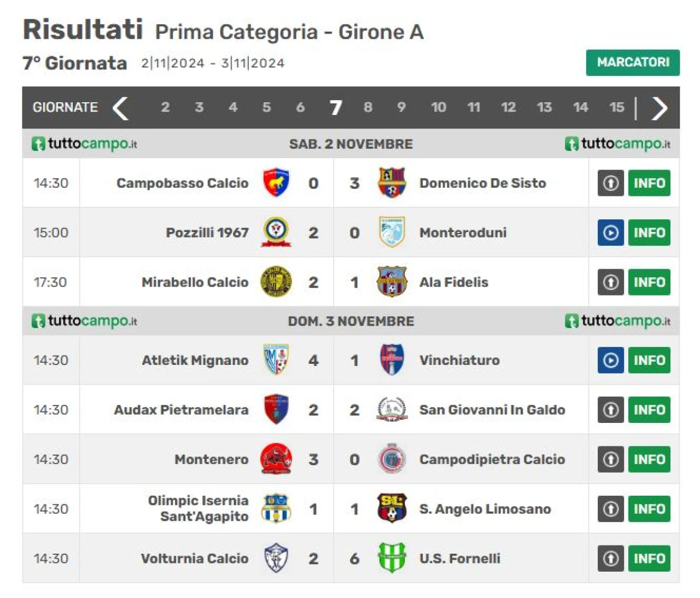Image resolution: width=700 pixels, height=598 pixels.
Task: Open the Vinchiaturo team link
Action: (459, 360)
